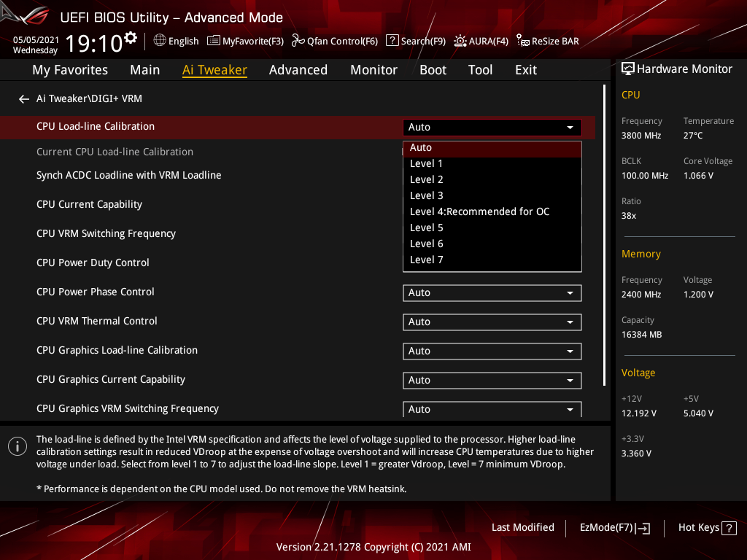Select Level 3 load-line option
This screenshot has width=747, height=560.
[x=492, y=195]
